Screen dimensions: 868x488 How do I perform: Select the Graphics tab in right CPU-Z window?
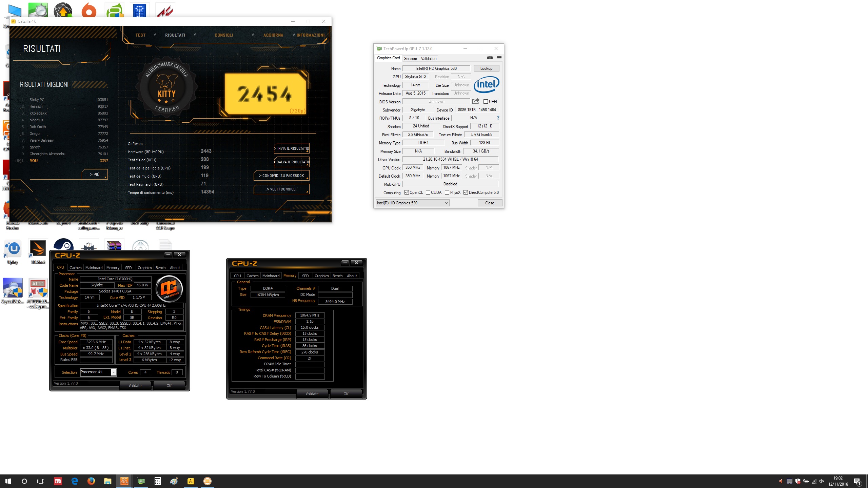point(321,276)
